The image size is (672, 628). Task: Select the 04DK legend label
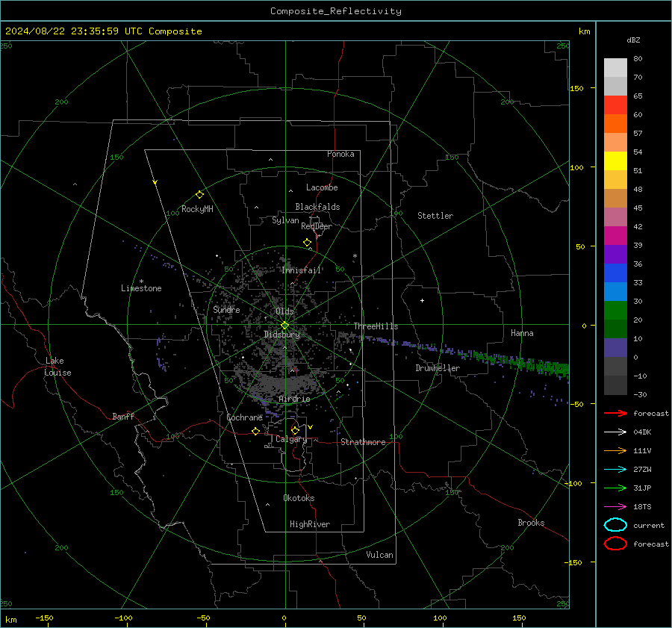(642, 432)
